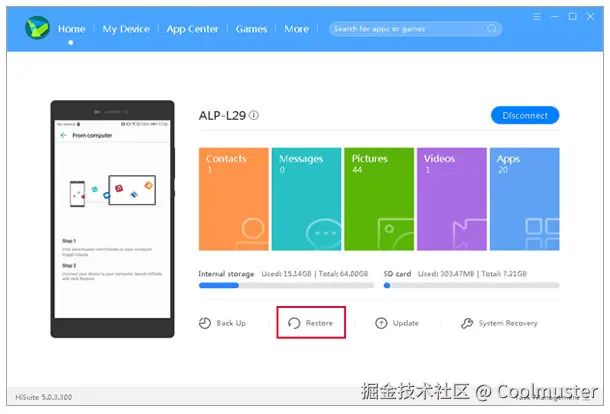Click the phone screen preview
Viewport: 610px width, 414px height.
click(112, 219)
